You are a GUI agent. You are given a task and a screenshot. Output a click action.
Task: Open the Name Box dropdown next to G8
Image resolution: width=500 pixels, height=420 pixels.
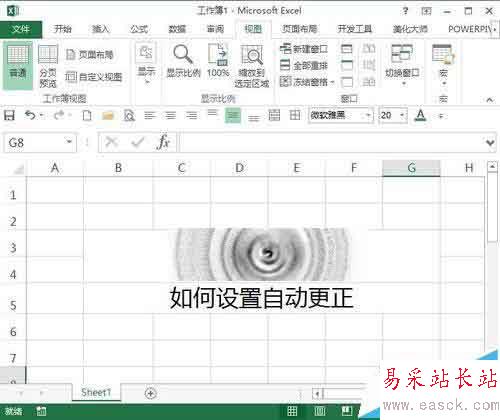click(69, 142)
